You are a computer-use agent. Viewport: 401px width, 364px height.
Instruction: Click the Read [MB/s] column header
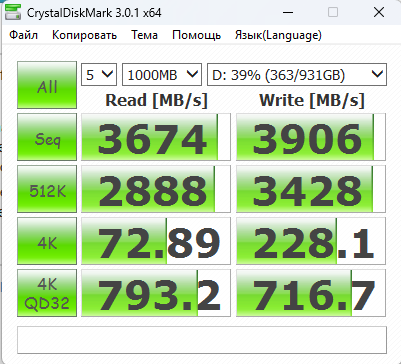coord(156,100)
